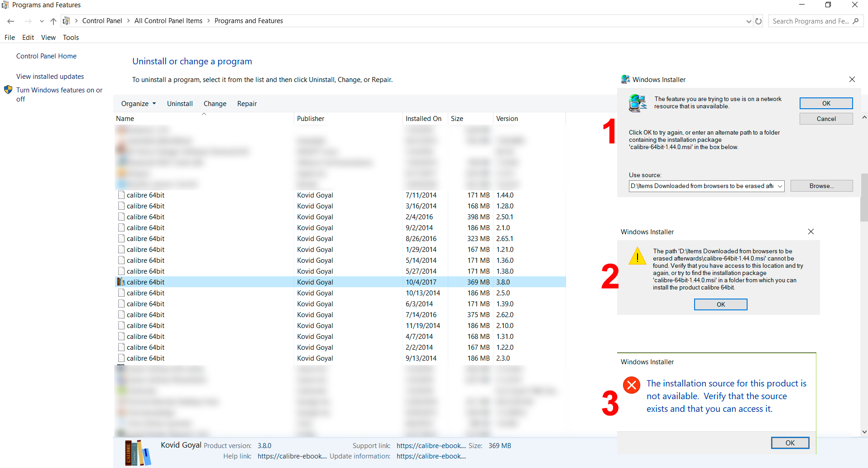Select calibre 64bit version 2.62.0 icon
This screenshot has height=468, width=868.
(121, 315)
